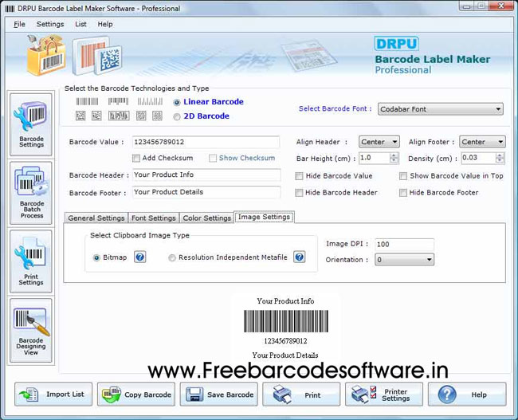Click the DRPU brand logo
The image size is (518, 420).
396,44
